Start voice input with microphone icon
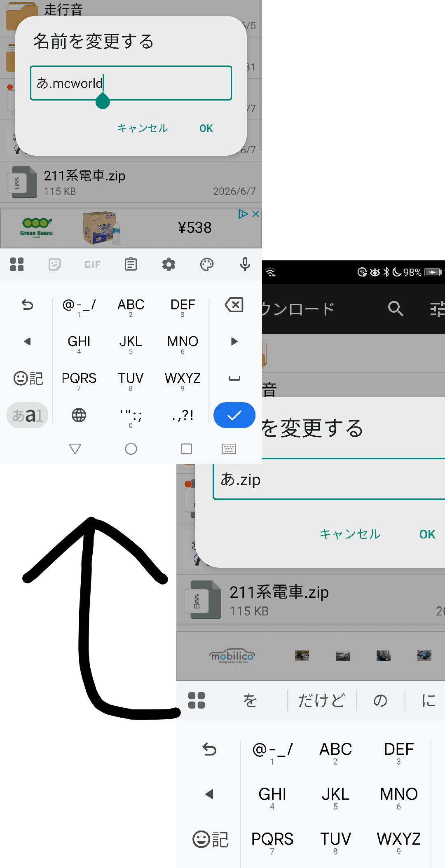Image resolution: width=445 pixels, height=868 pixels. [x=245, y=264]
